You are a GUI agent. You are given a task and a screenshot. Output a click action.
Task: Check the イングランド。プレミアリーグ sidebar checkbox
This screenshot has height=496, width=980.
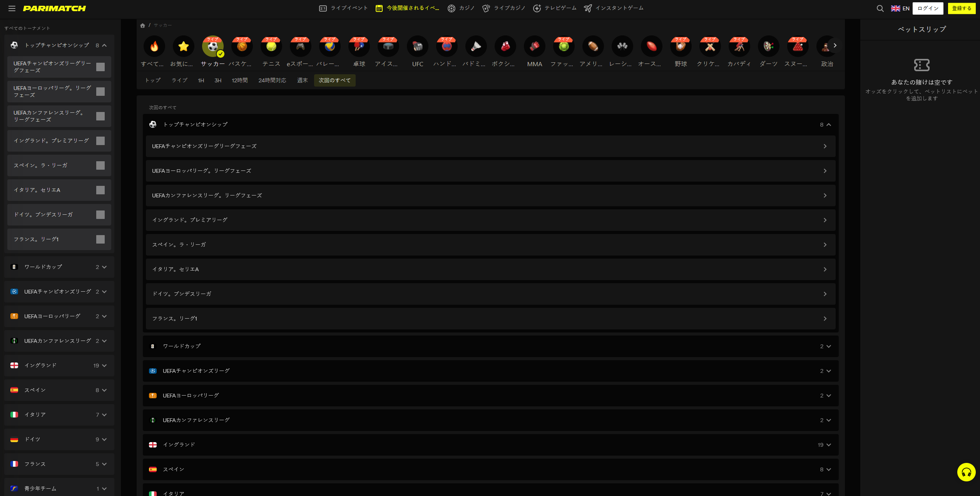point(100,141)
